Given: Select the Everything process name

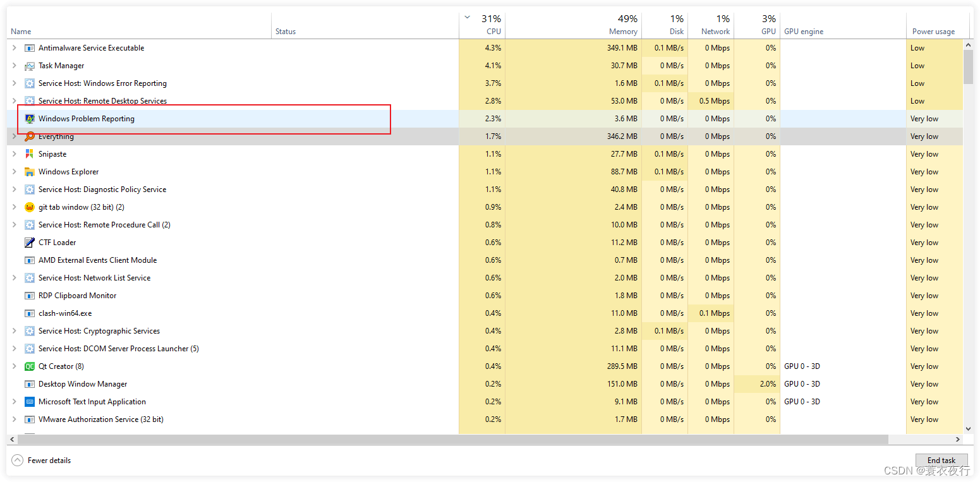Looking at the screenshot, I should [56, 136].
